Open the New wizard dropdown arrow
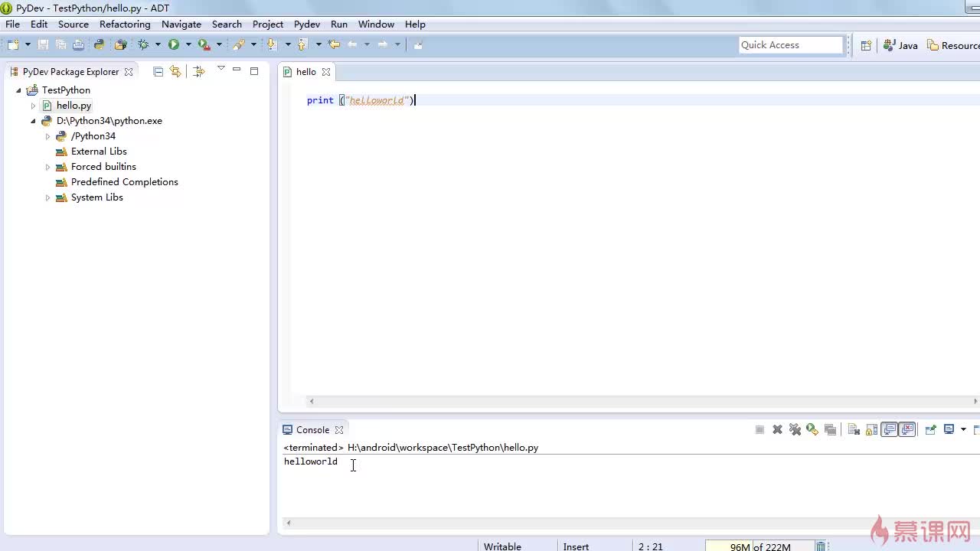 click(28, 44)
